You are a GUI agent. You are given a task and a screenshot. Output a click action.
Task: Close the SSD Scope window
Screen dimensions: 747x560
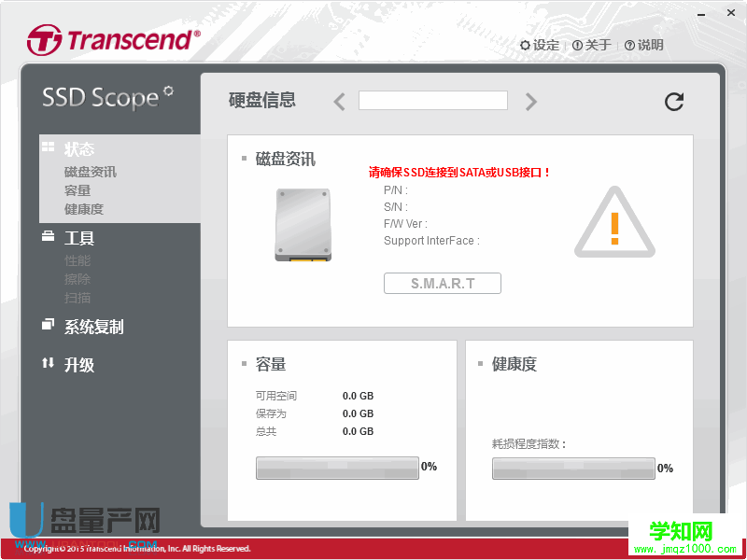click(x=731, y=13)
